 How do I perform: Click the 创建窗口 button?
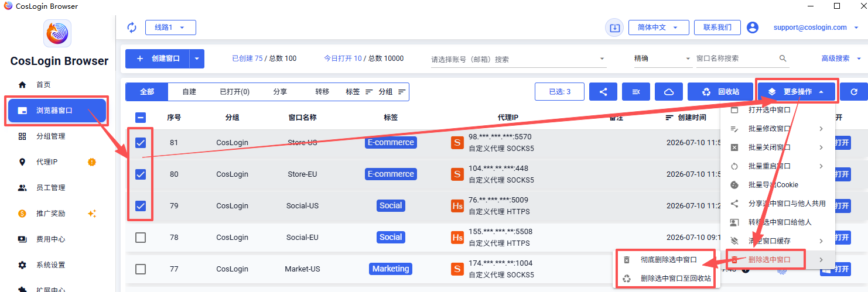click(x=158, y=59)
